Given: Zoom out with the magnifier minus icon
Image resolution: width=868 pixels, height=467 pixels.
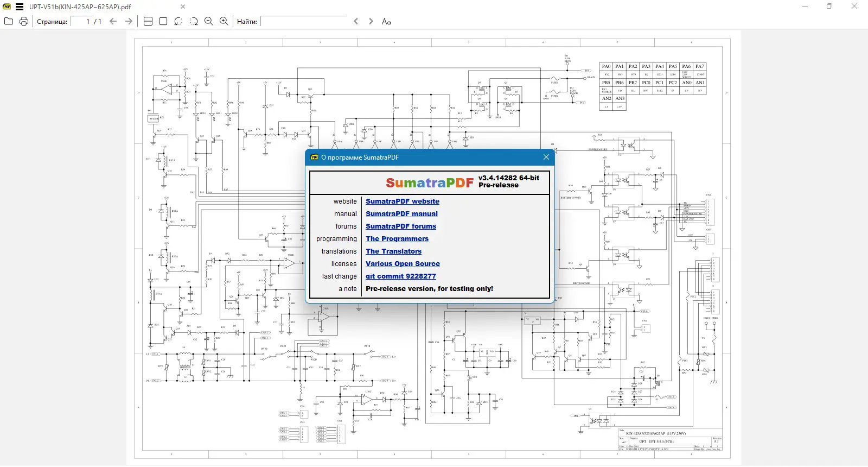Looking at the screenshot, I should (x=209, y=21).
